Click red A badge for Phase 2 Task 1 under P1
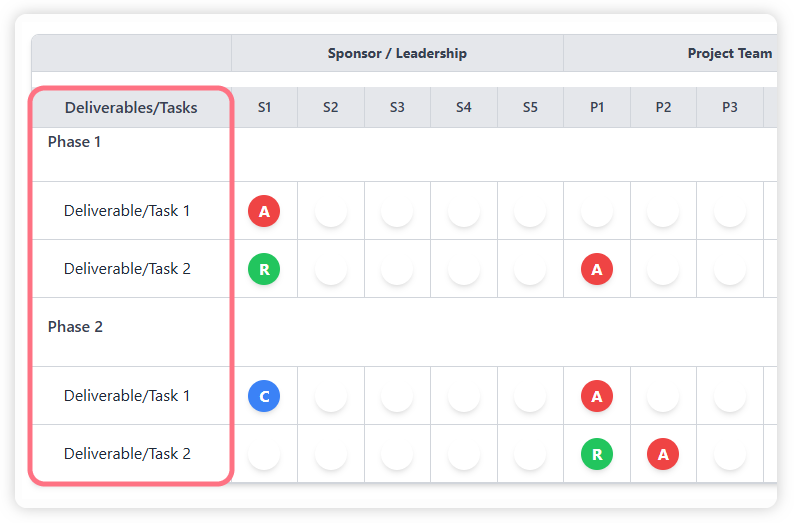Viewport: 794px width, 523px height. coord(597,396)
